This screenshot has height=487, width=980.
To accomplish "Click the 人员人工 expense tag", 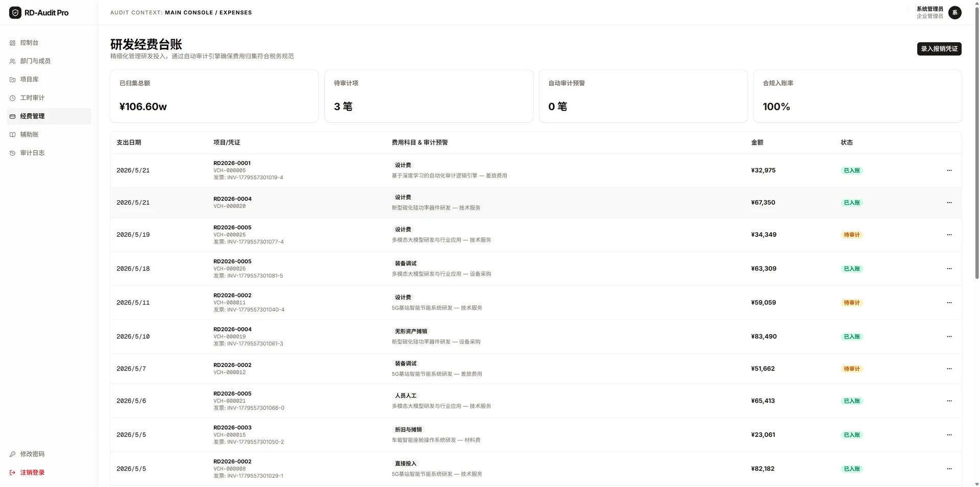I will (x=405, y=396).
